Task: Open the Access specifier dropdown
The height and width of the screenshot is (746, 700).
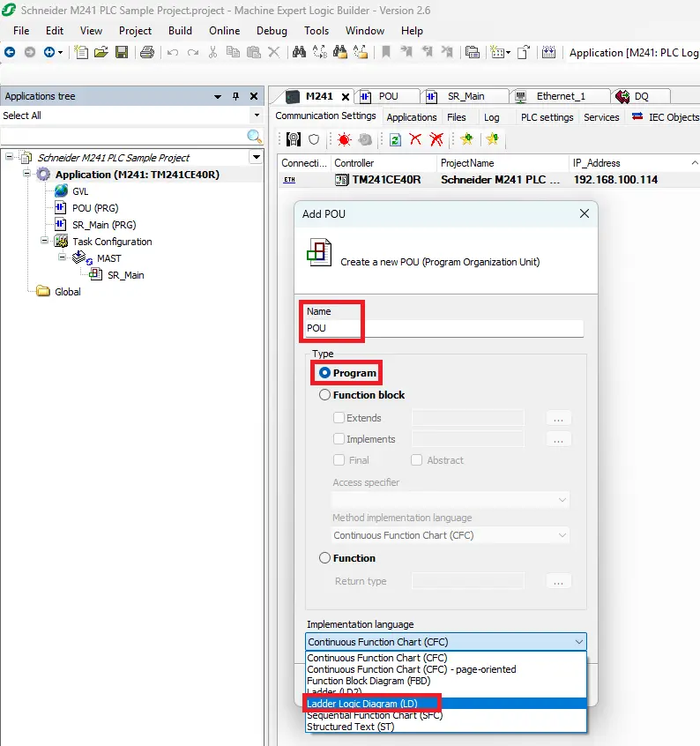Action: [x=451, y=500]
